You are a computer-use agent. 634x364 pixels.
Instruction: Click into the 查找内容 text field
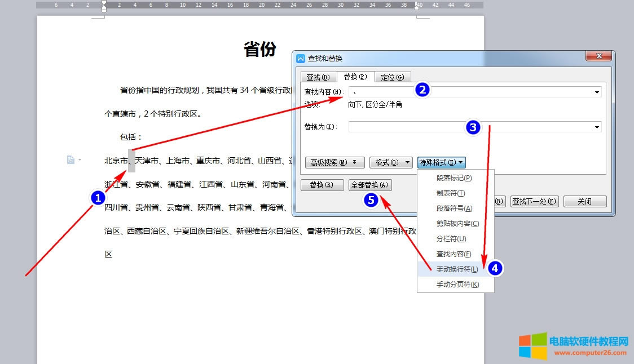click(471, 92)
